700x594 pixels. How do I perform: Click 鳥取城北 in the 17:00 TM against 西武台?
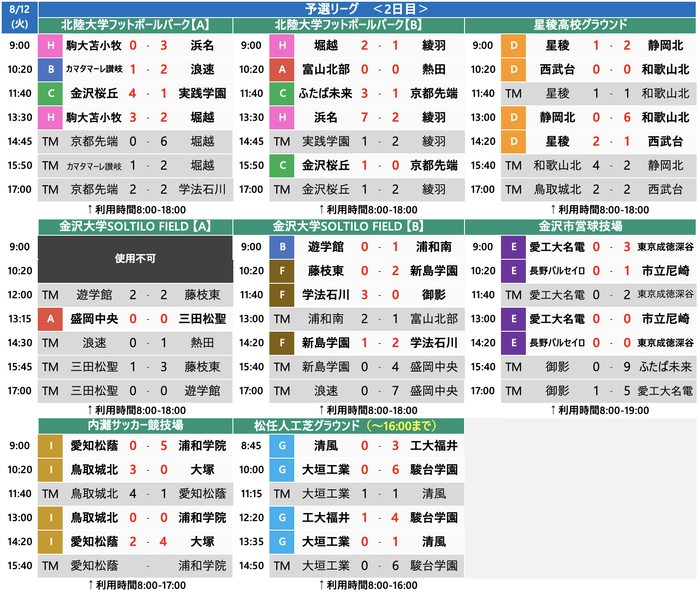tap(557, 189)
